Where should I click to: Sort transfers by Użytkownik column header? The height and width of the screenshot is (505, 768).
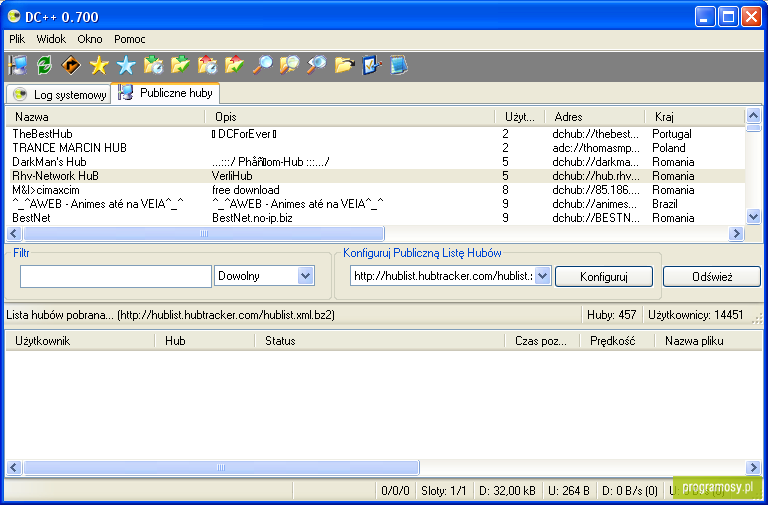[x=80, y=341]
